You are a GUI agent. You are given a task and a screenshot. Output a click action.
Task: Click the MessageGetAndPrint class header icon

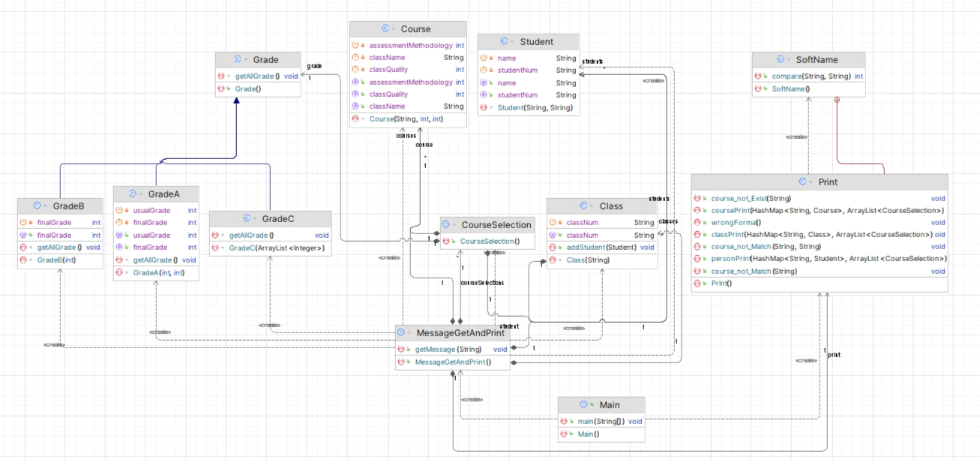pyautogui.click(x=401, y=332)
